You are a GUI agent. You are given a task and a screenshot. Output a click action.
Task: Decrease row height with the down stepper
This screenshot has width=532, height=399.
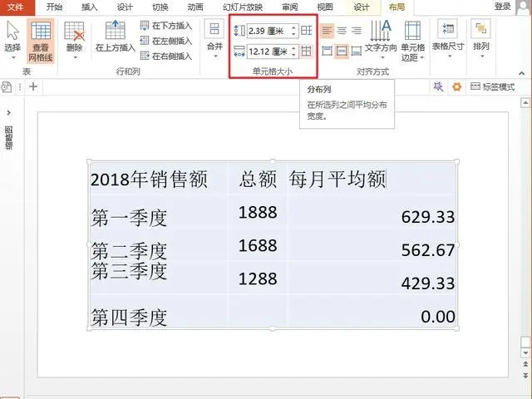click(x=293, y=34)
